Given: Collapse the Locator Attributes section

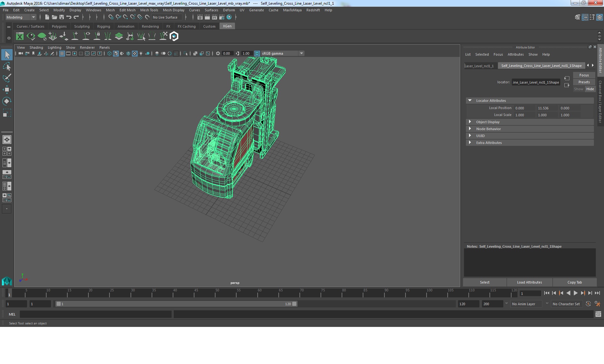Looking at the screenshot, I should coord(470,101).
